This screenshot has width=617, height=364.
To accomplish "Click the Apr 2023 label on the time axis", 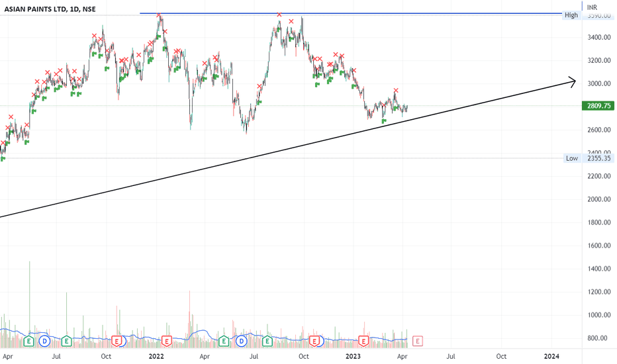I will pos(402,357).
